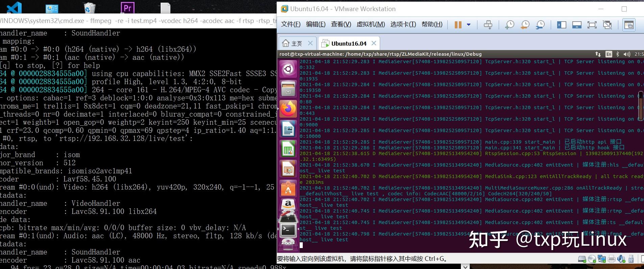Launch LibreOffice Writer from the launcher
This screenshot has height=269, width=644.
click(x=288, y=129)
